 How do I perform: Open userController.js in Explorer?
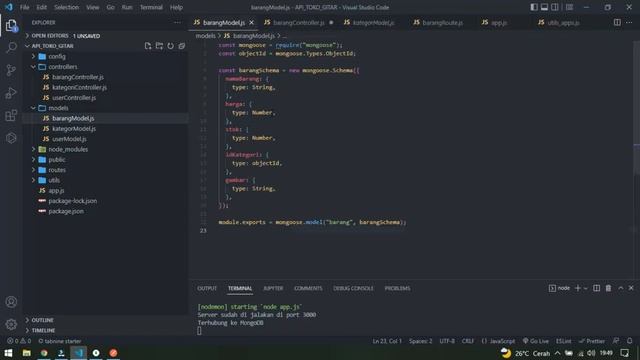[74, 98]
